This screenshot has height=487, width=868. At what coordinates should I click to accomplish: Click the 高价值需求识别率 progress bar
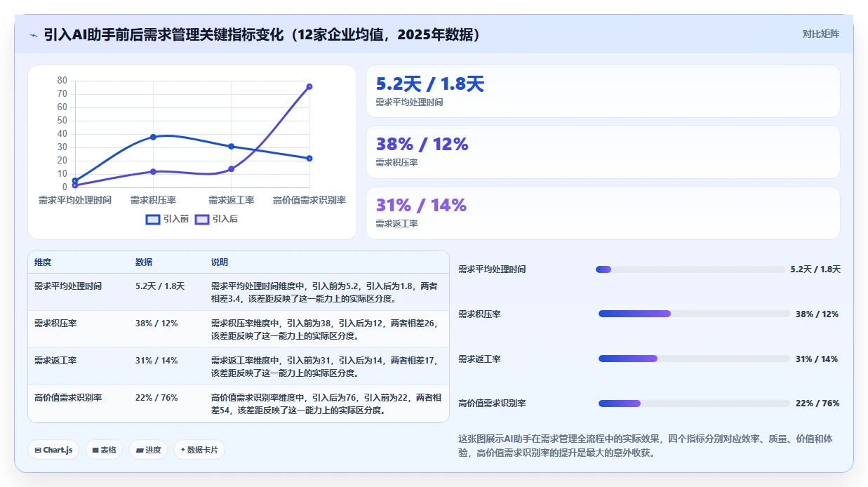pos(694,403)
